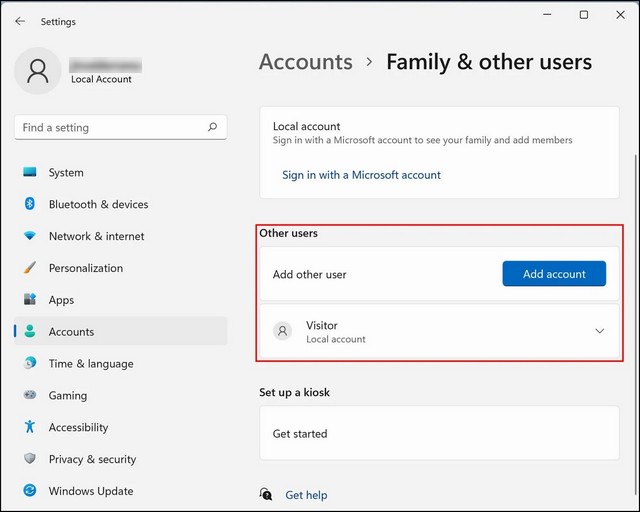Open Gaming settings page
Screen dimensions: 640x512
coord(120,395)
